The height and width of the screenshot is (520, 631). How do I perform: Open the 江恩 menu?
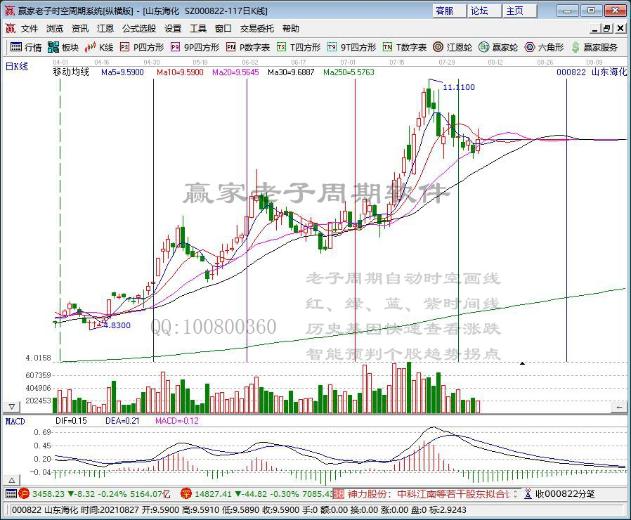tap(105, 29)
